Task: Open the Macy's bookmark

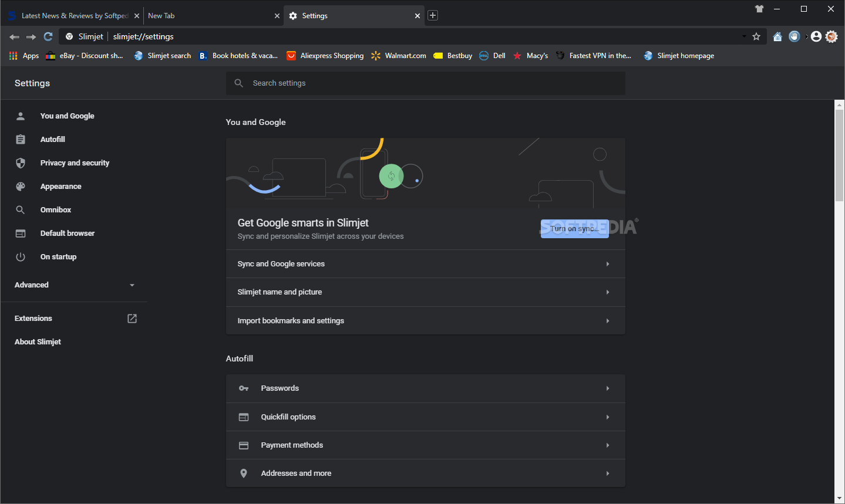Action: (530, 56)
